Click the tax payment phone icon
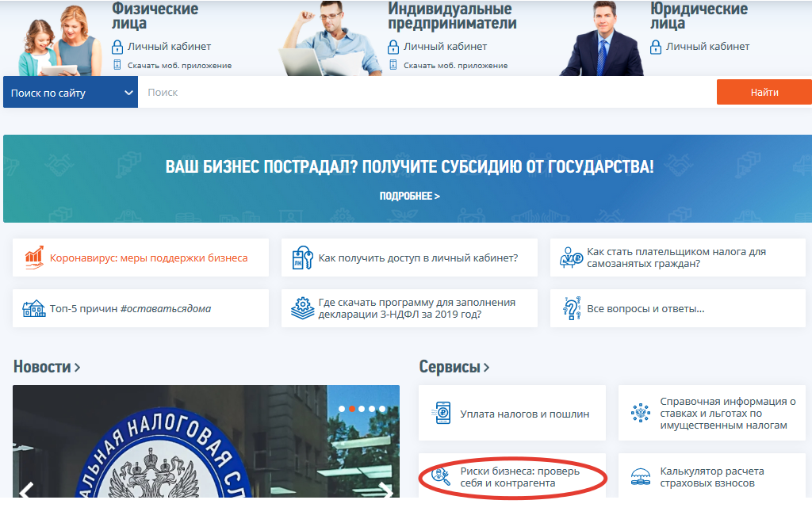812x519 pixels. pyautogui.click(x=442, y=413)
